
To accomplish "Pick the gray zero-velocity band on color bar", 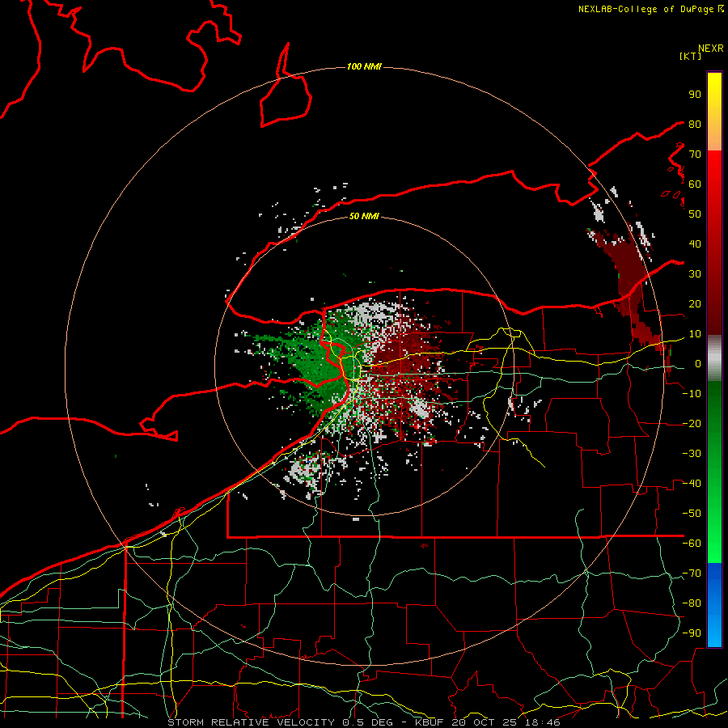I will point(714,358).
